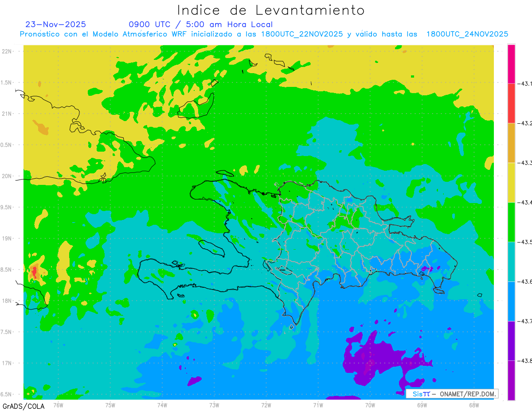532x411 pixels.
Task: Select the yellow swatch in the color scale
Action: (511, 182)
